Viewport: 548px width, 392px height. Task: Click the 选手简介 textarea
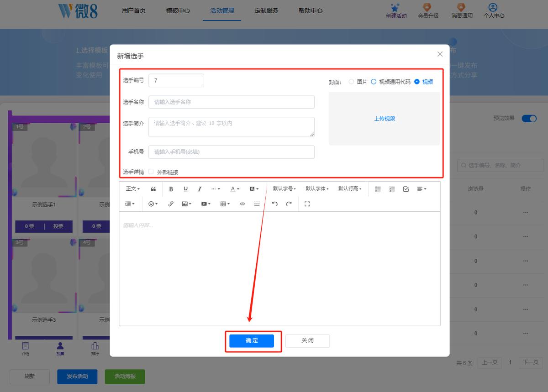[232, 127]
